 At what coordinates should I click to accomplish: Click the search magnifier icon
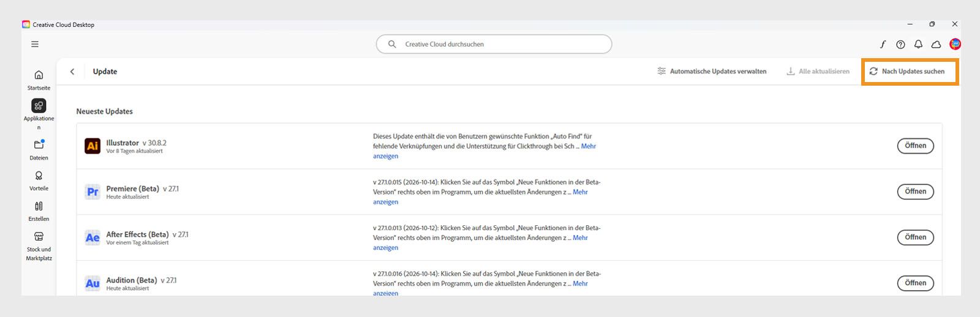[392, 44]
